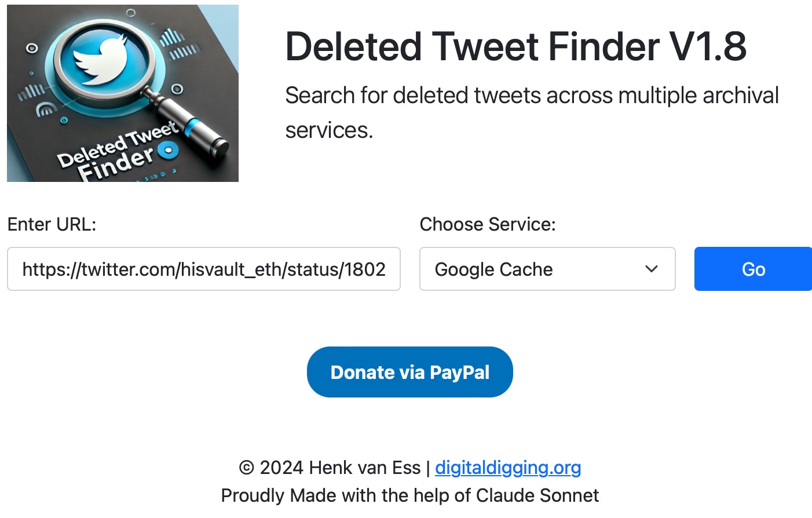This screenshot has width=812, height=518.
Task: Click the Choose Service label
Action: click(x=487, y=224)
